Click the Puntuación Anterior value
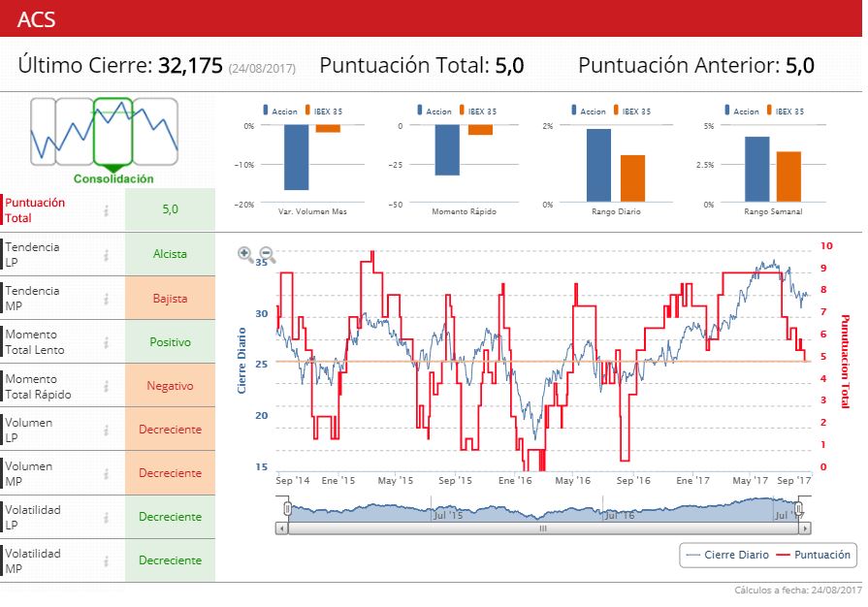The height and width of the screenshot is (607, 868). click(x=800, y=65)
